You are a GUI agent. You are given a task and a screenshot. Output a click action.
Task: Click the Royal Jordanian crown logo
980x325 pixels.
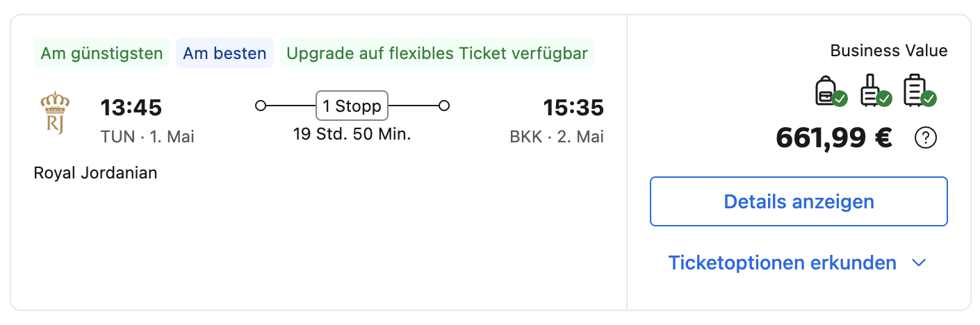coord(55,112)
